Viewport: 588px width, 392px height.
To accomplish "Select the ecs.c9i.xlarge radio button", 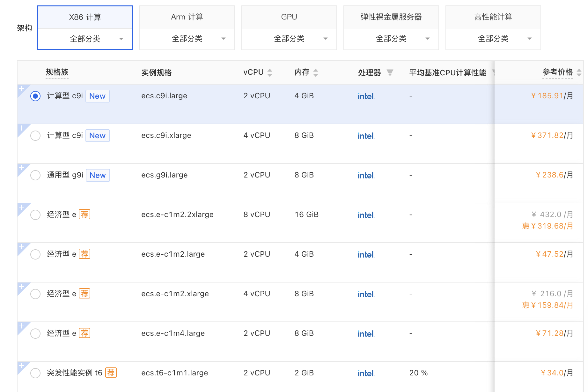I will click(35, 136).
